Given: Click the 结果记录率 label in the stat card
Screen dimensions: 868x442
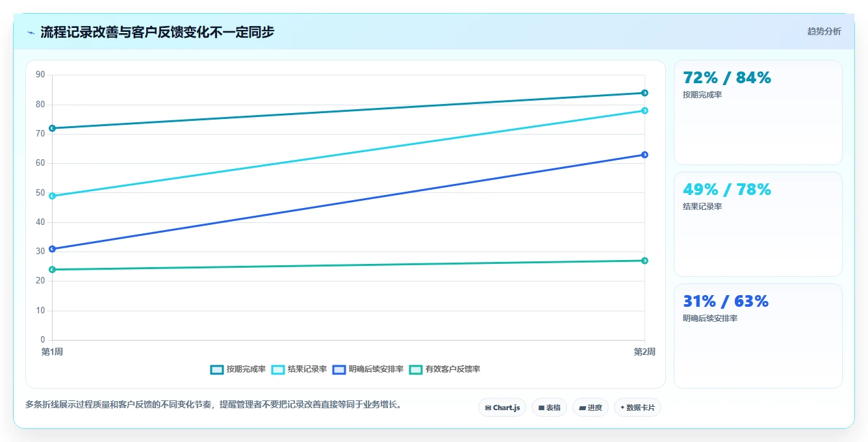Looking at the screenshot, I should click(702, 207).
